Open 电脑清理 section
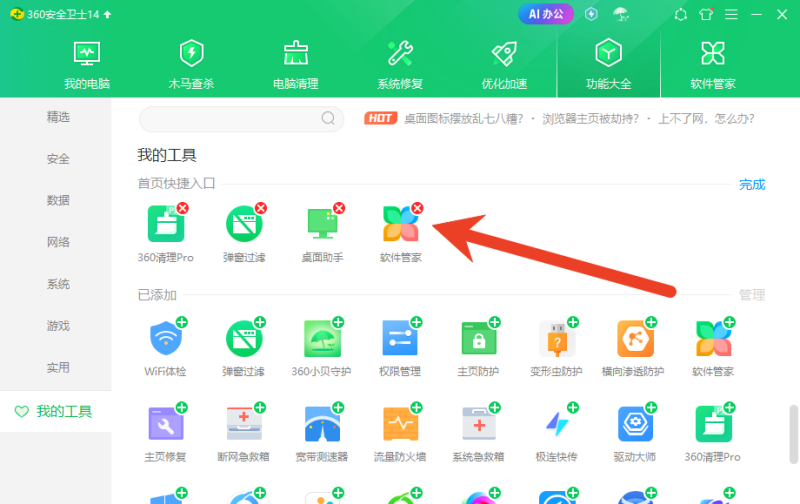The width and height of the screenshot is (800, 504). tap(295, 65)
